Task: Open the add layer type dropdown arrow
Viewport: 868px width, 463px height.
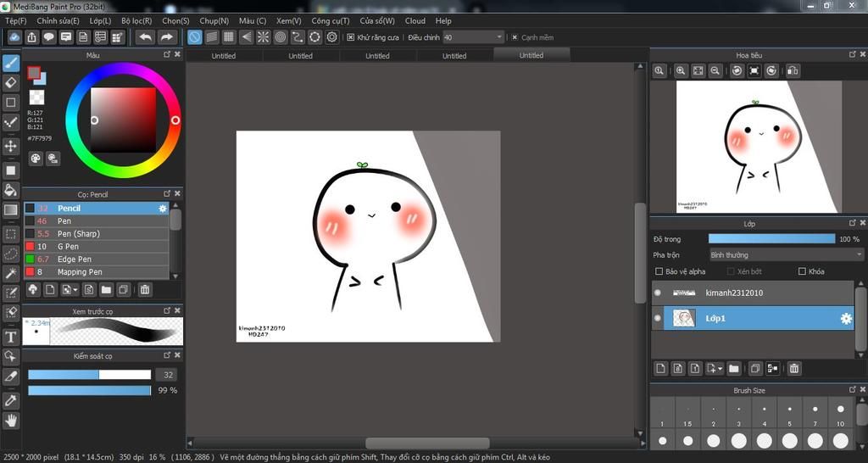Action: pyautogui.click(x=721, y=368)
